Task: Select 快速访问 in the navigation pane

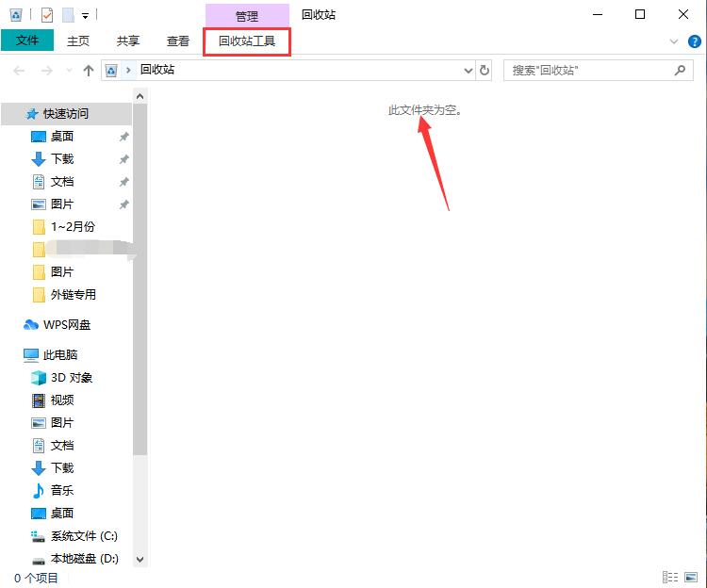Action: [x=67, y=113]
